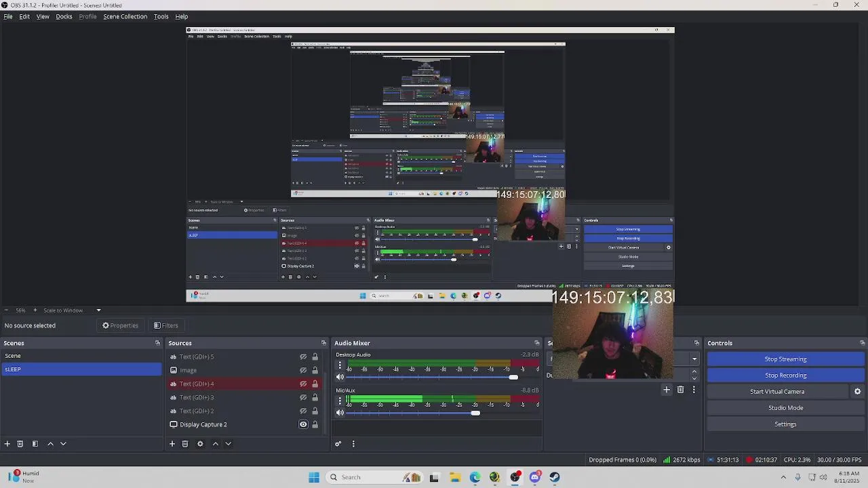Image resolution: width=868 pixels, height=488 pixels.
Task: Open Steam from the taskbar
Action: 555,477
